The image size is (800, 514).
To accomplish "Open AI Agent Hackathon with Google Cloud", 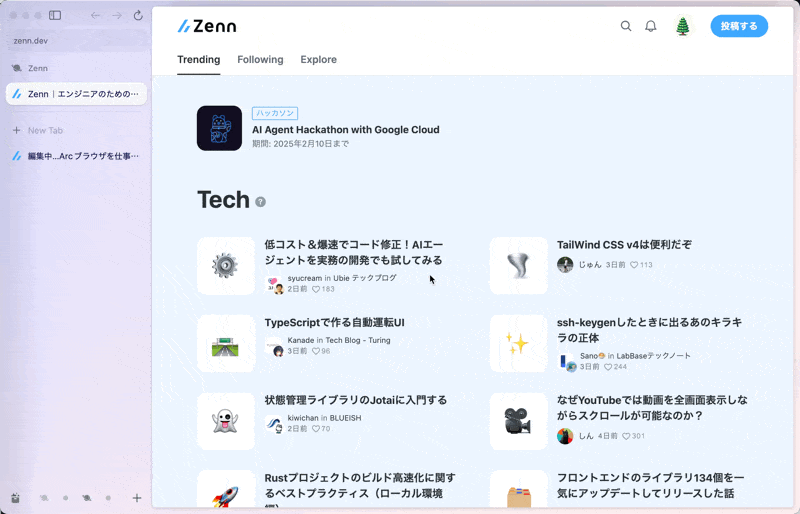I will (x=345, y=130).
